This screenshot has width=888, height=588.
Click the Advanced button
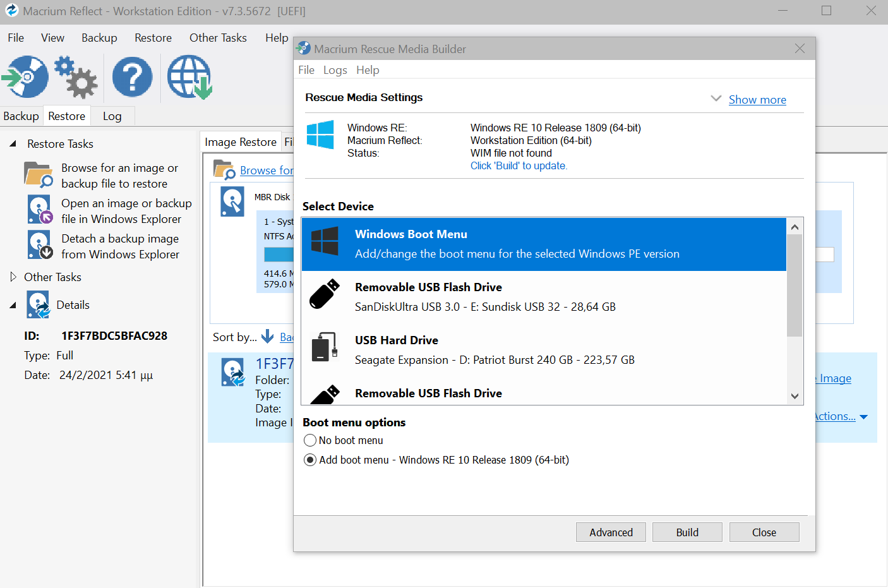point(611,532)
